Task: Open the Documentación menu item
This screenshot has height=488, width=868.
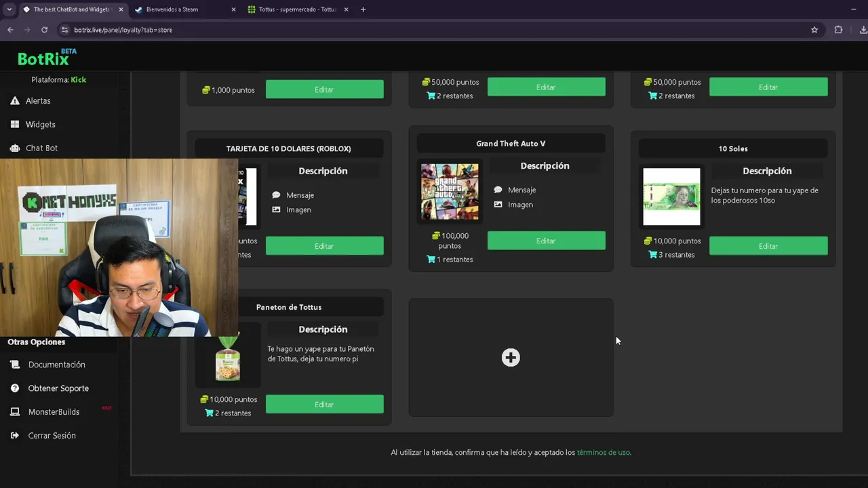Action: coord(57,365)
